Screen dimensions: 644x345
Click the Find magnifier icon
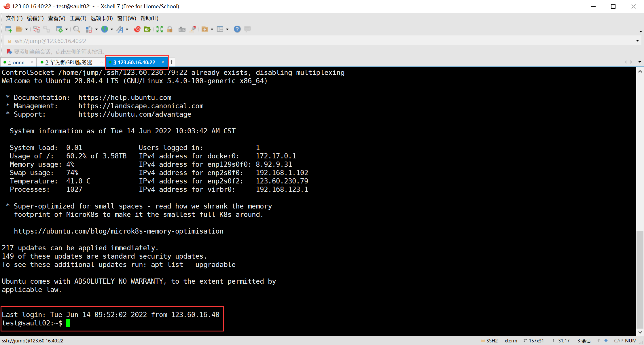pos(76,29)
